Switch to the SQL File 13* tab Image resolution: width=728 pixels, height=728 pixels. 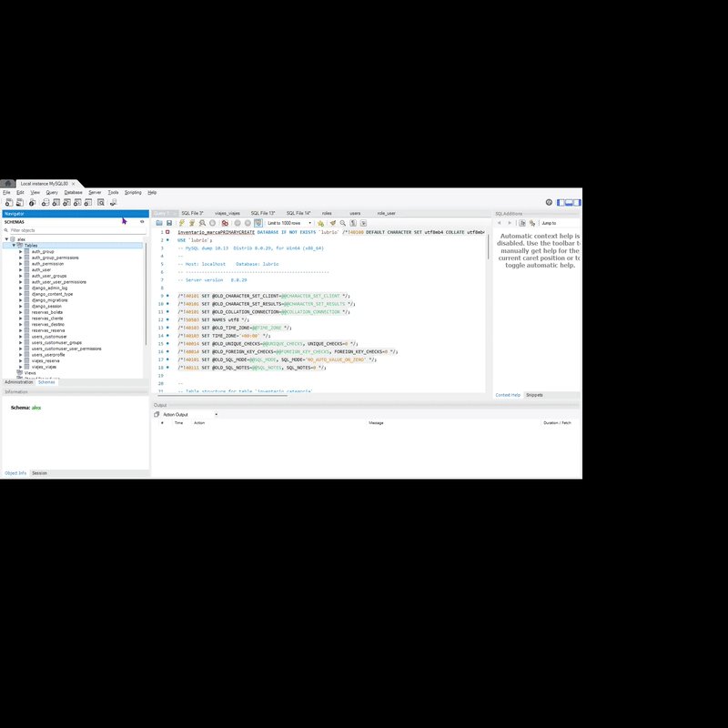coord(263,213)
